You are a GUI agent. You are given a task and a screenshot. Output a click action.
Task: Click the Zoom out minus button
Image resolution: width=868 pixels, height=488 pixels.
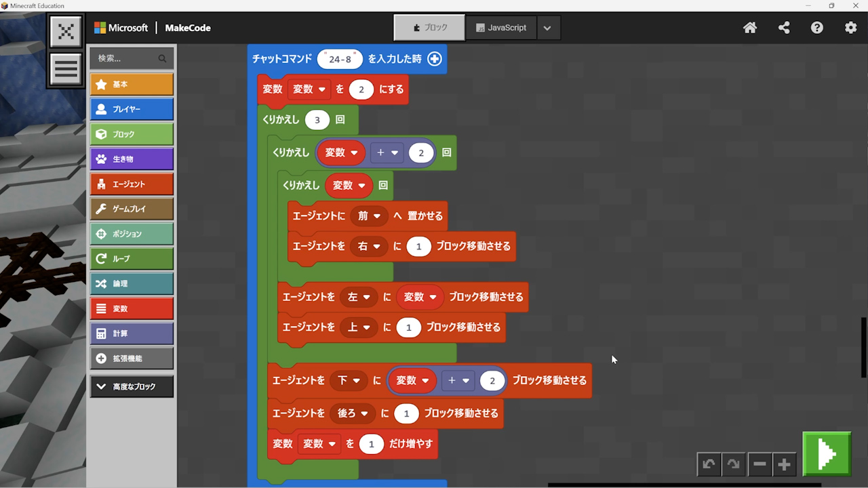[x=759, y=464]
